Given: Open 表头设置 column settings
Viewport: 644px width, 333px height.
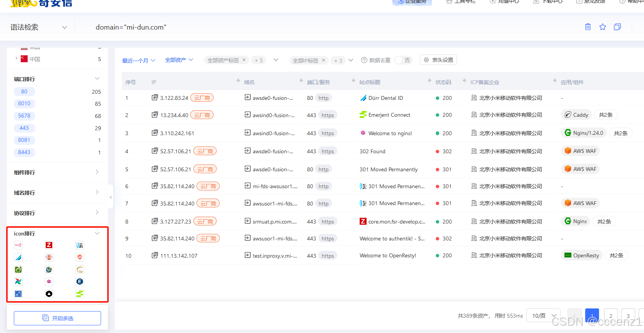Looking at the screenshot, I should (438, 60).
